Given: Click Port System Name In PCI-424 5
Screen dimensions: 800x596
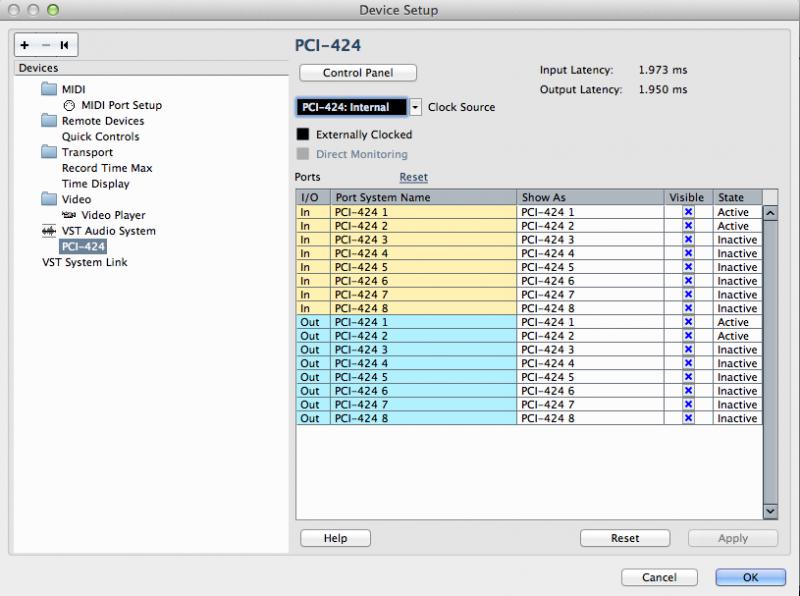Looking at the screenshot, I should [x=423, y=267].
